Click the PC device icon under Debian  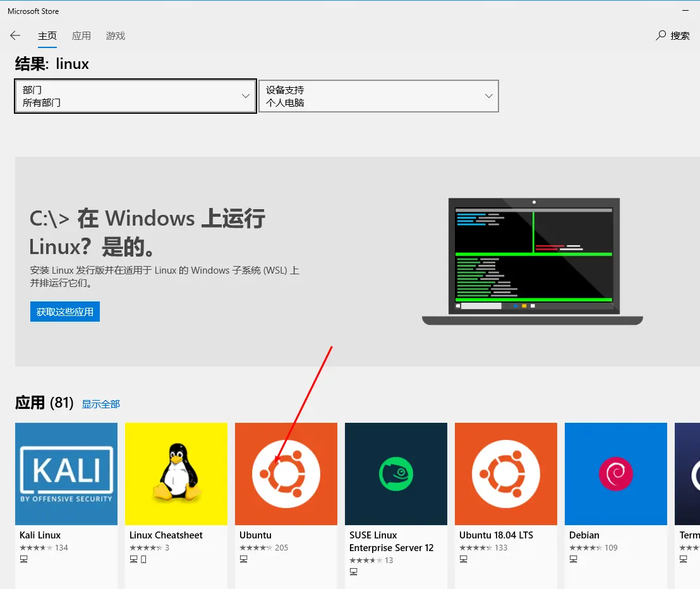[x=573, y=559]
